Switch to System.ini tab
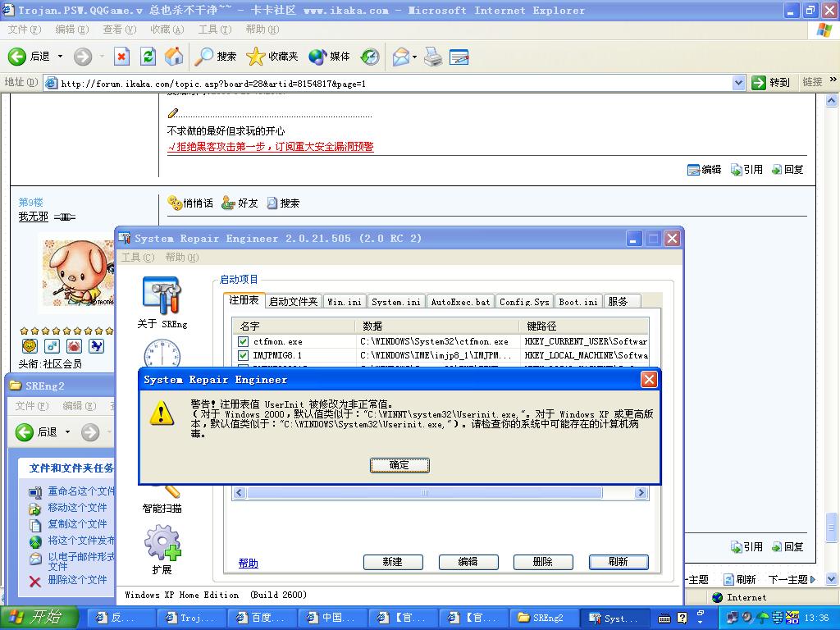Image resolution: width=840 pixels, height=630 pixels. [396, 302]
